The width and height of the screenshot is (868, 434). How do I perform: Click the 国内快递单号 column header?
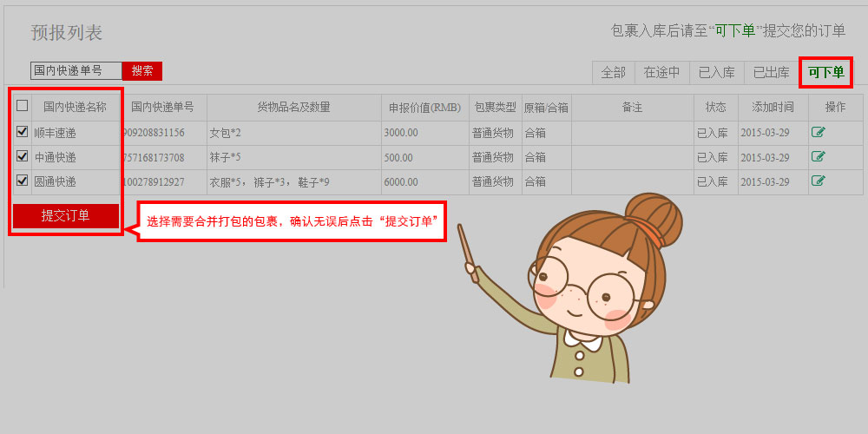tap(163, 108)
